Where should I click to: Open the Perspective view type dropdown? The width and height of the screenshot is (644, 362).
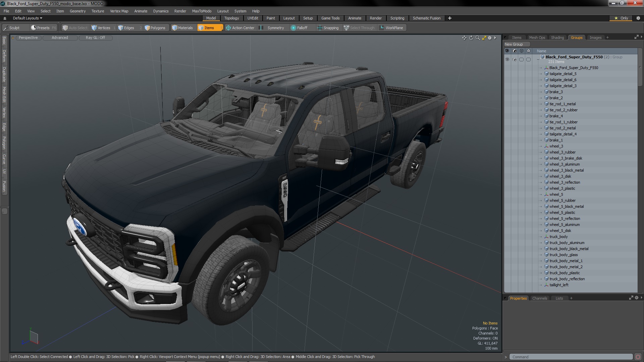click(x=28, y=38)
